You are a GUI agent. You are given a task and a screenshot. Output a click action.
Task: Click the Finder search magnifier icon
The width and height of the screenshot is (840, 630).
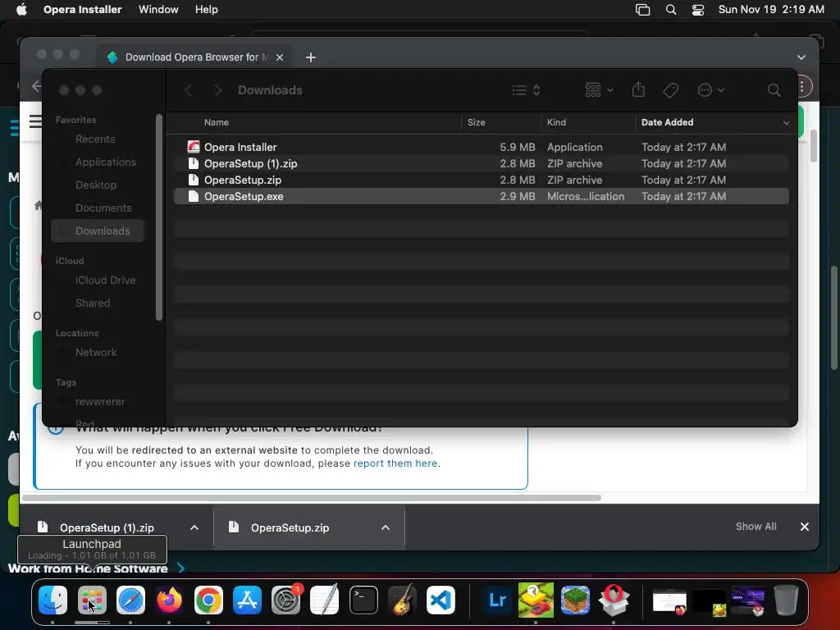774,90
